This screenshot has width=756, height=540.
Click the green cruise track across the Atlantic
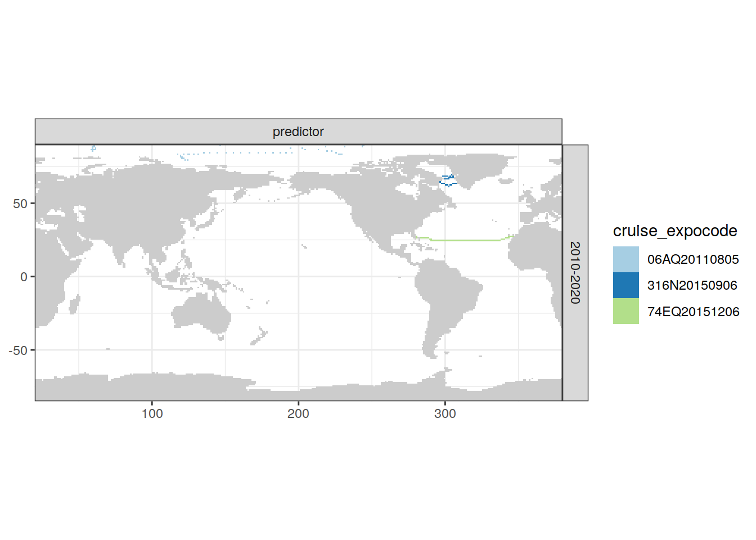click(x=467, y=240)
